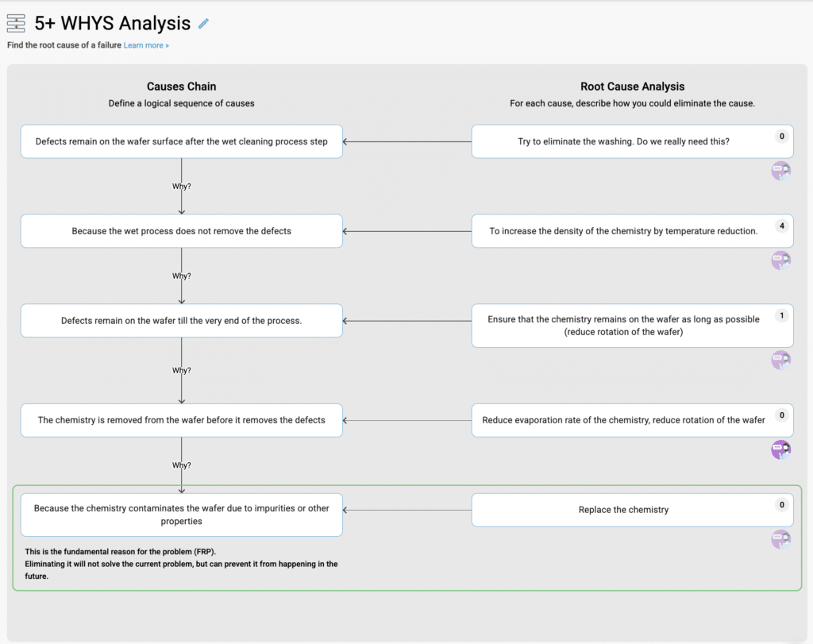Open comments icon under 'Ensure that the chemistry remains'
The width and height of the screenshot is (813, 644).
[781, 360]
